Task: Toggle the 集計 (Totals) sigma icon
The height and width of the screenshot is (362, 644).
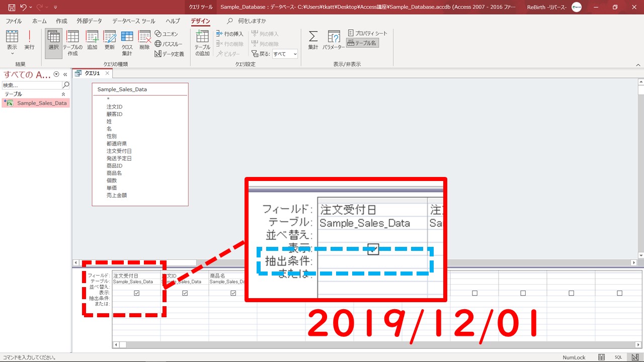Action: coord(313,40)
